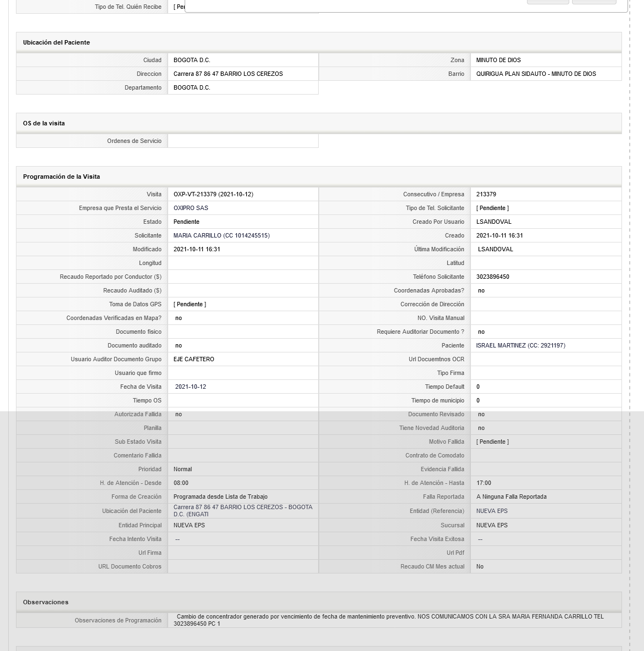Select the Estado value Pendiente

pos(186,222)
